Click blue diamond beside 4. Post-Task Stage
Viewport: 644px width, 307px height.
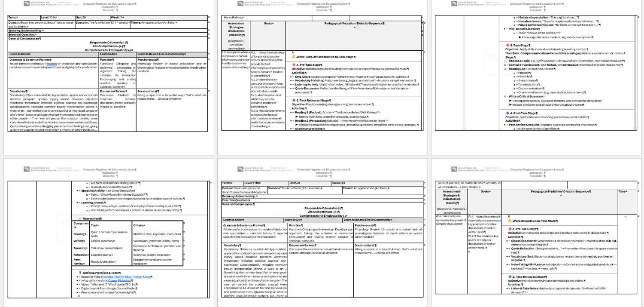click(x=507, y=113)
